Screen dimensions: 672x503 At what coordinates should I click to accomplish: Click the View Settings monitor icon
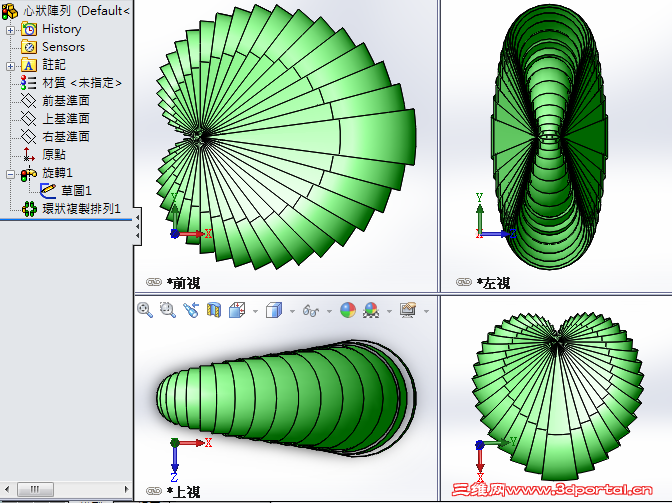[408, 310]
